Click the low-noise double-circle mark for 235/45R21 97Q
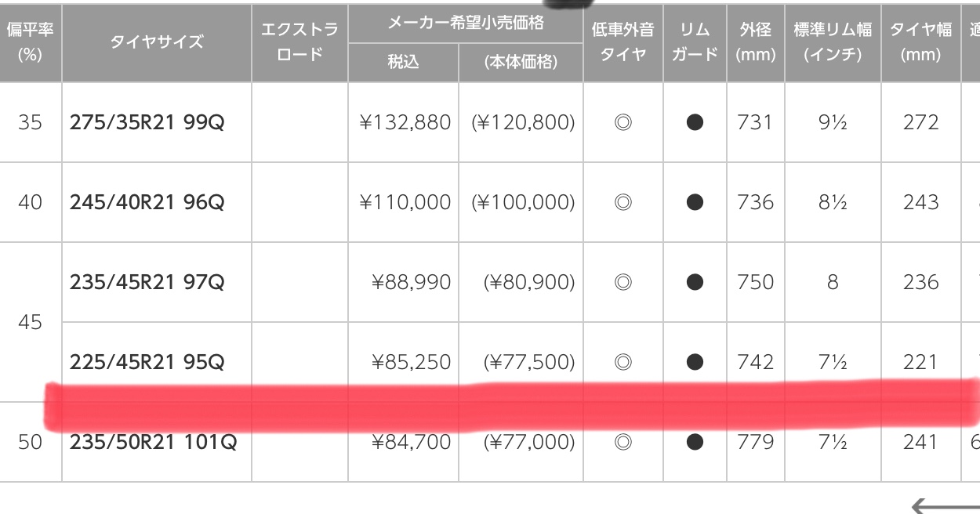The height and width of the screenshot is (514, 980). pos(623,282)
